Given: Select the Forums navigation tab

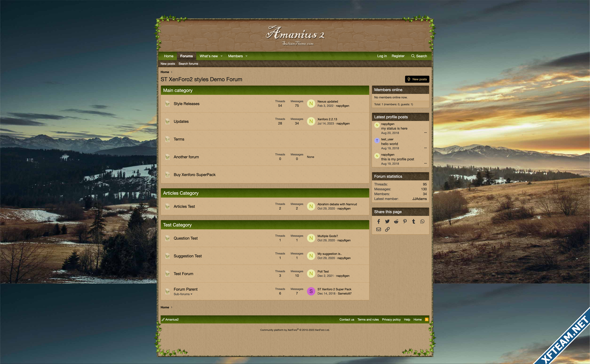Looking at the screenshot, I should click(x=186, y=56).
